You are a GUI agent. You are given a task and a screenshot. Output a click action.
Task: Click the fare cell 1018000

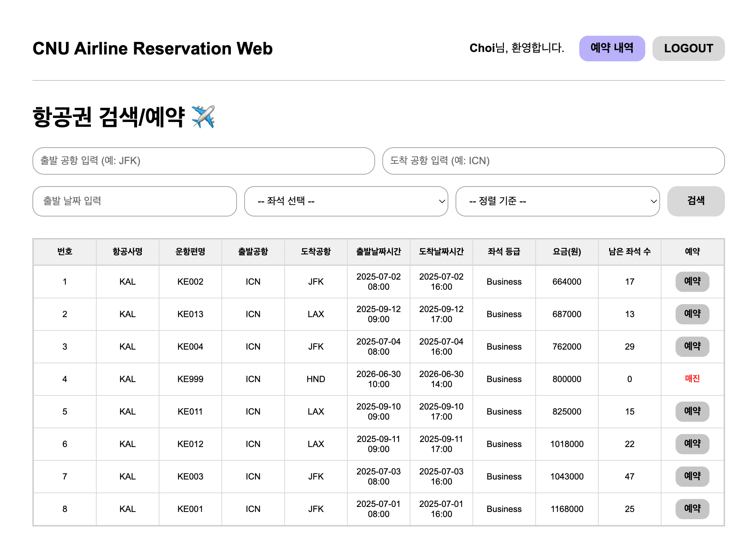click(567, 444)
